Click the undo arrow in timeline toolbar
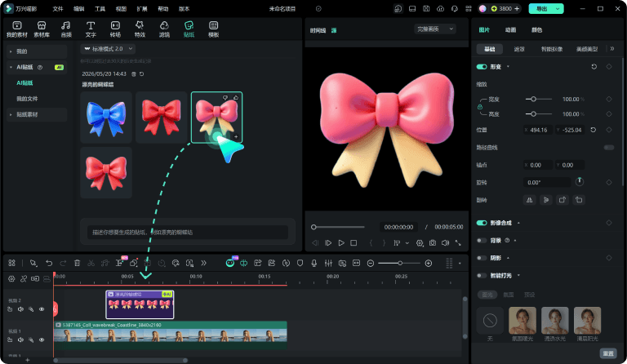The image size is (627, 364). [x=49, y=263]
